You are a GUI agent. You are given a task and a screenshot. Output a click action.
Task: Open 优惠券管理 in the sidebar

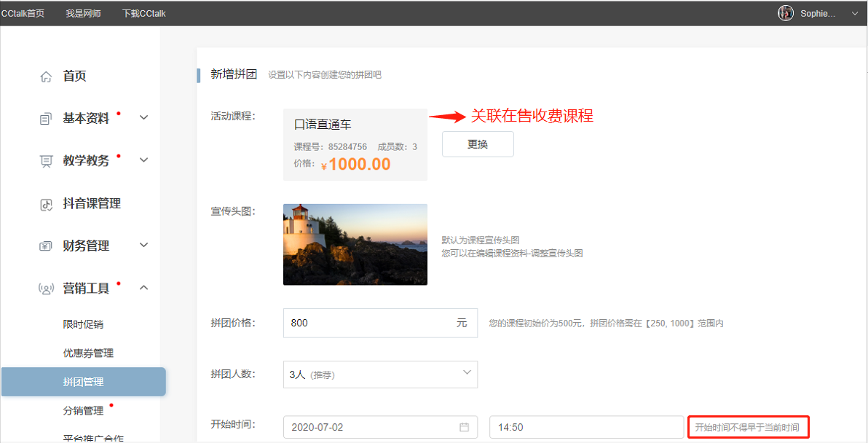coord(88,353)
